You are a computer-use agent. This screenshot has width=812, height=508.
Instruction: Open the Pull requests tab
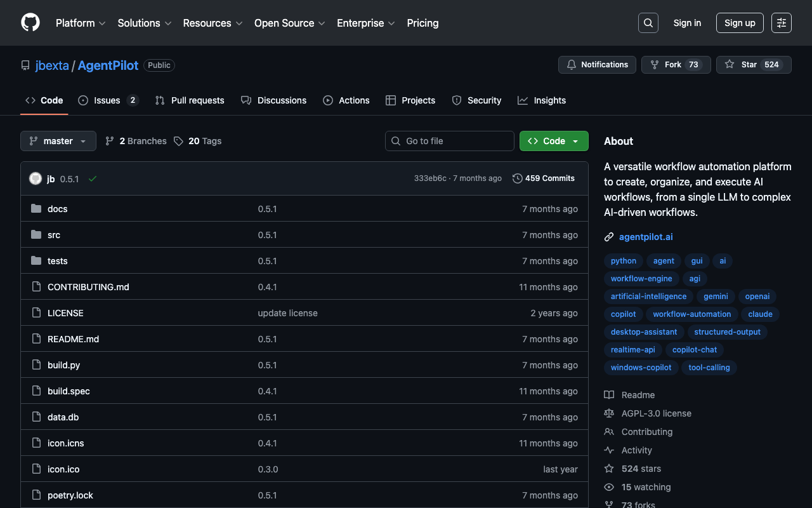click(190, 100)
